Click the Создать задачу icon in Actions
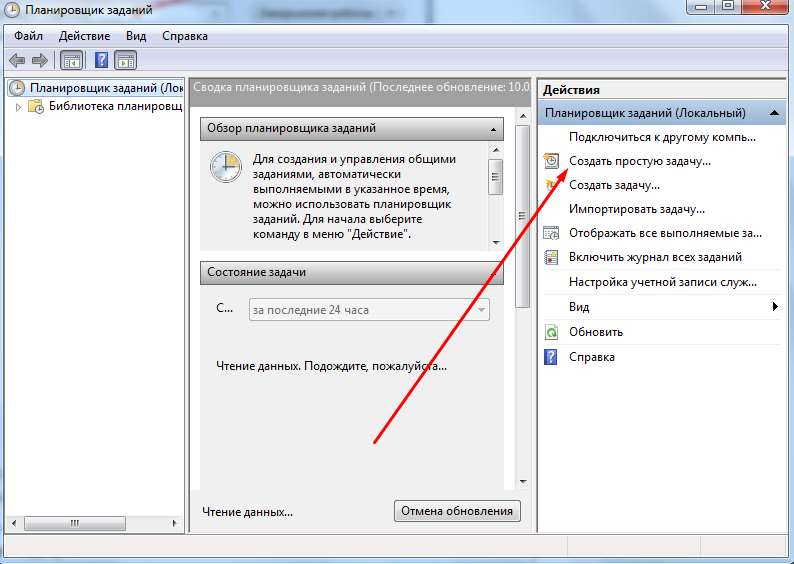Screen dimensions: 794x564 pyautogui.click(x=551, y=185)
